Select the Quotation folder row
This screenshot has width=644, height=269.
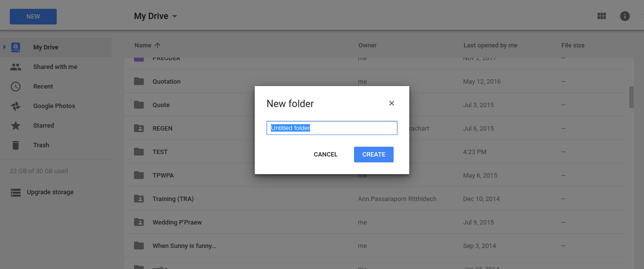(166, 82)
